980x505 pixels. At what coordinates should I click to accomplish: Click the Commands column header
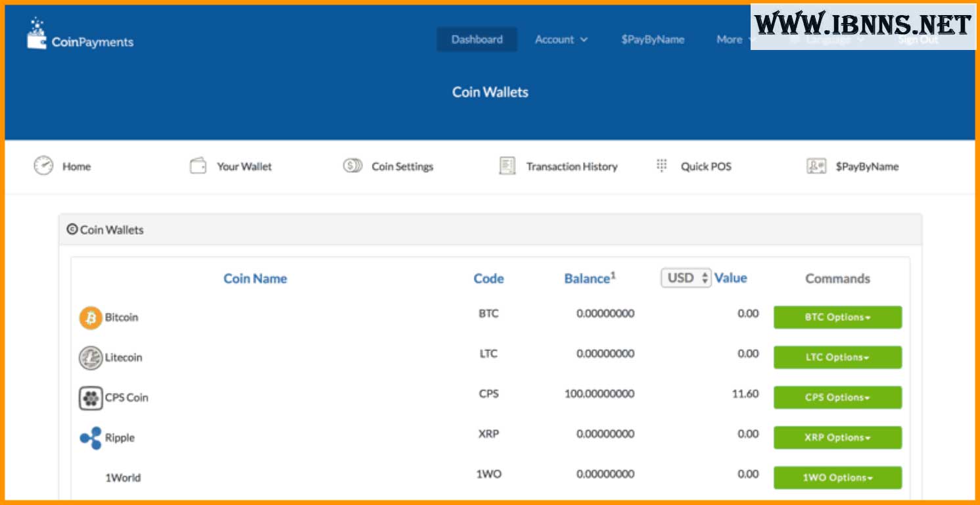click(837, 279)
